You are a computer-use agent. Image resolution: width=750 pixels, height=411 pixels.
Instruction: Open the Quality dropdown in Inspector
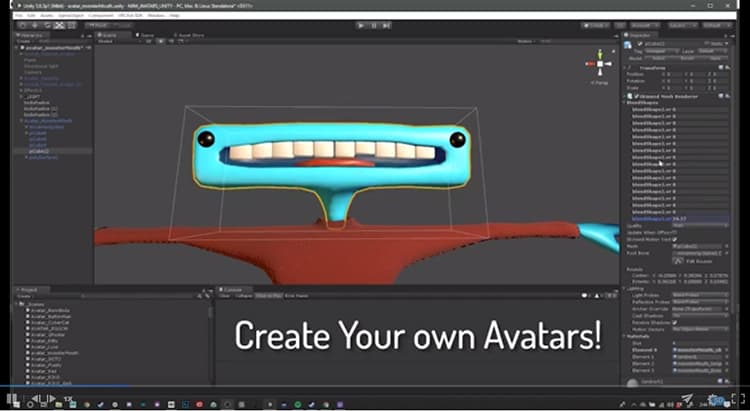pyautogui.click(x=700, y=225)
